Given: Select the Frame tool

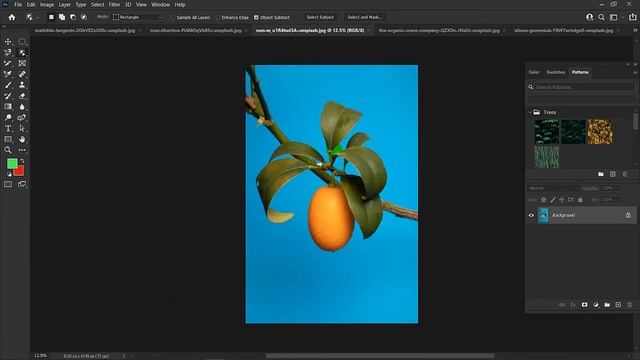Looking at the screenshot, I should (22, 63).
